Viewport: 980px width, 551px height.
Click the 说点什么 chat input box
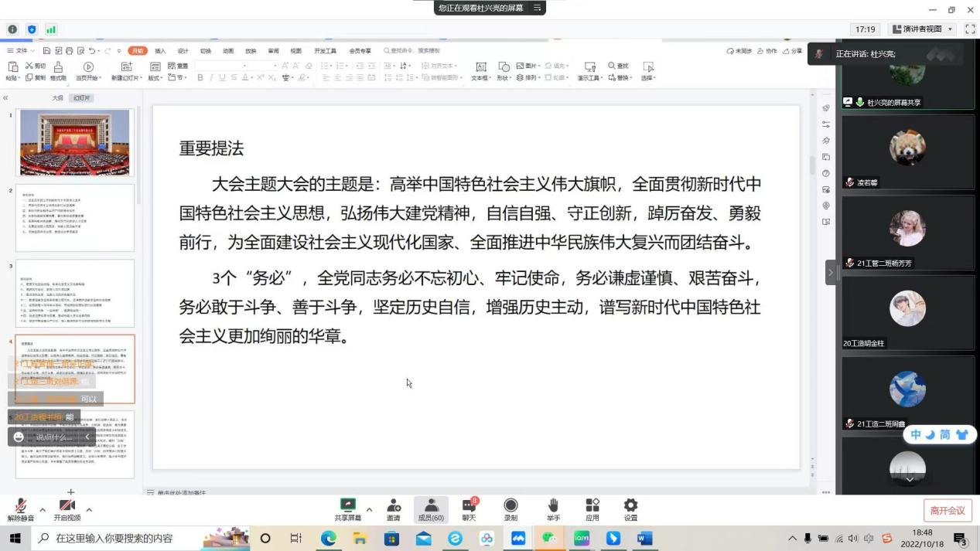click(x=53, y=437)
